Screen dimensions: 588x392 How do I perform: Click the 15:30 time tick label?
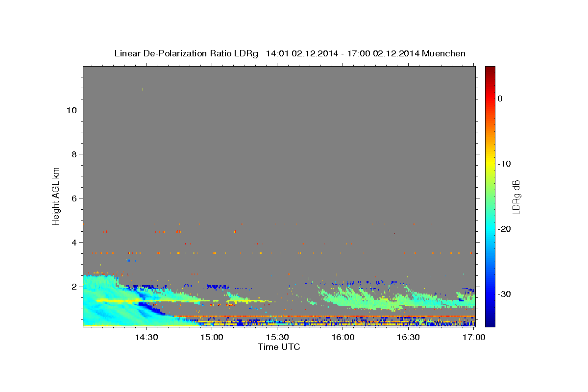click(278, 338)
